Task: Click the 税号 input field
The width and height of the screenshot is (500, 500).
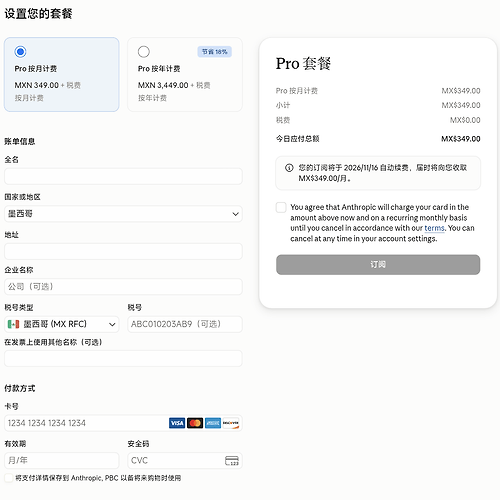Action: pyautogui.click(x=185, y=324)
